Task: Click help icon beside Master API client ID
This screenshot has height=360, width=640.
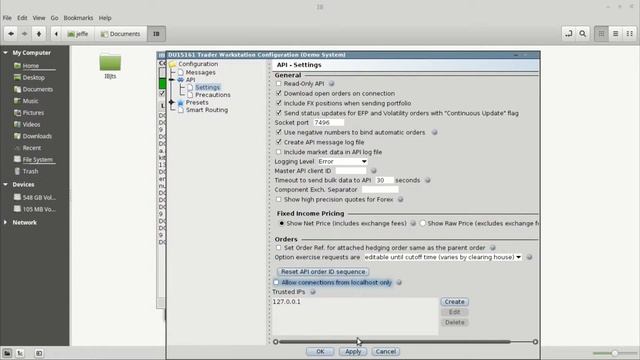Action: (x=373, y=171)
